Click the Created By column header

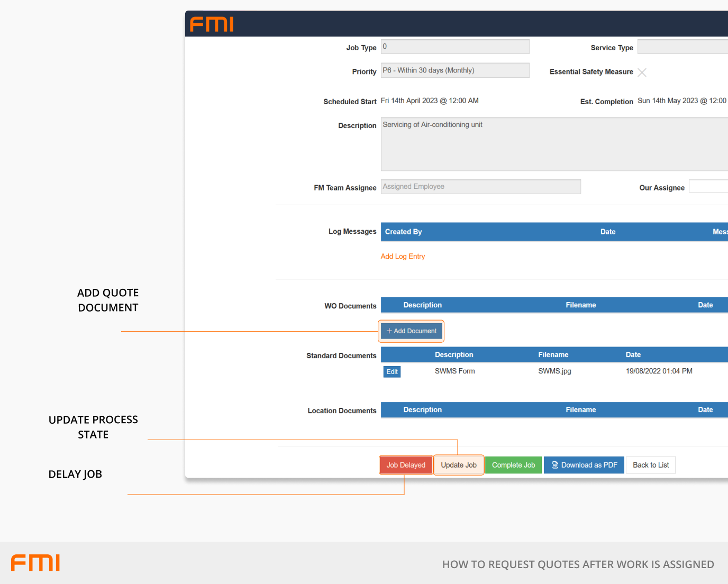[404, 232]
